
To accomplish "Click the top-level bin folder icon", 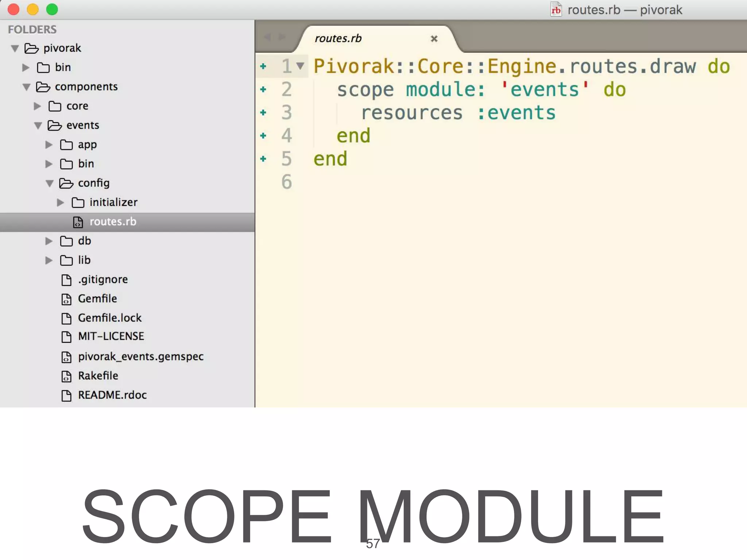I will click(x=43, y=67).
